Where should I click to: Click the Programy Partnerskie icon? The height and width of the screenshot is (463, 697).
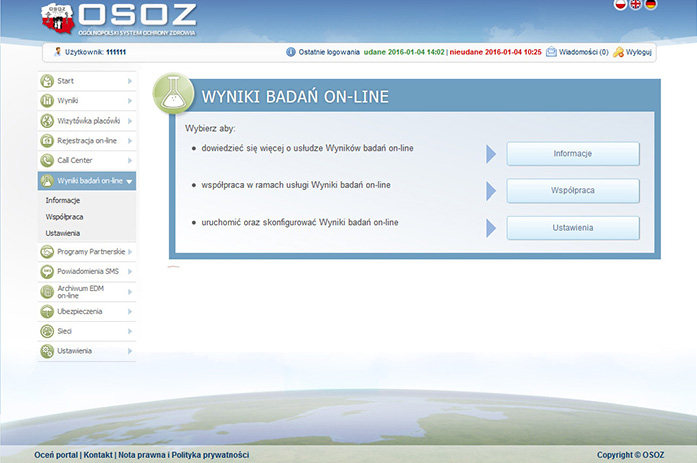coord(47,252)
